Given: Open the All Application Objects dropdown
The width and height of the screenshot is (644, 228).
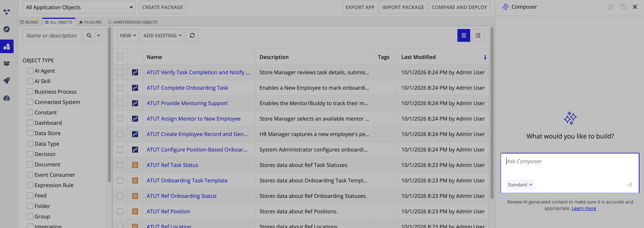Looking at the screenshot, I should coord(79,7).
